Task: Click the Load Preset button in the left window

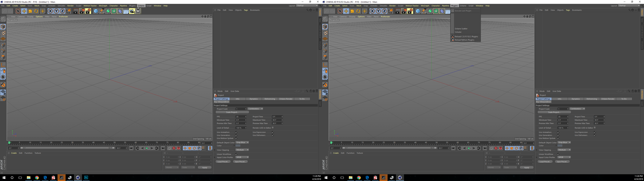Action: (x=223, y=162)
